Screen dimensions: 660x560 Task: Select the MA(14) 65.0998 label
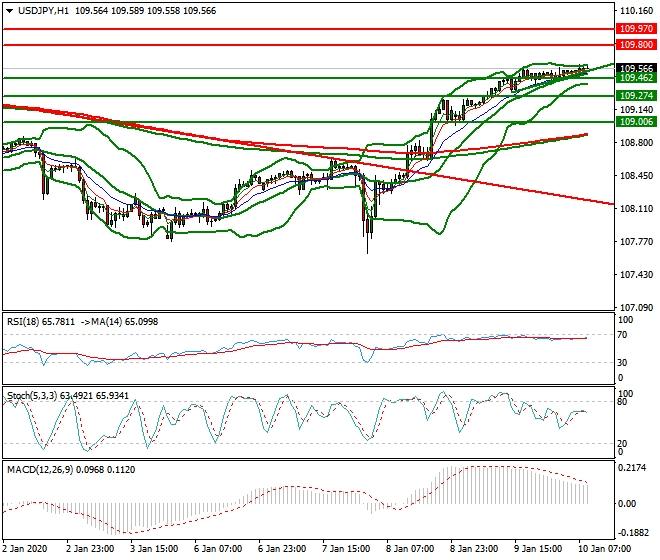pos(125,322)
